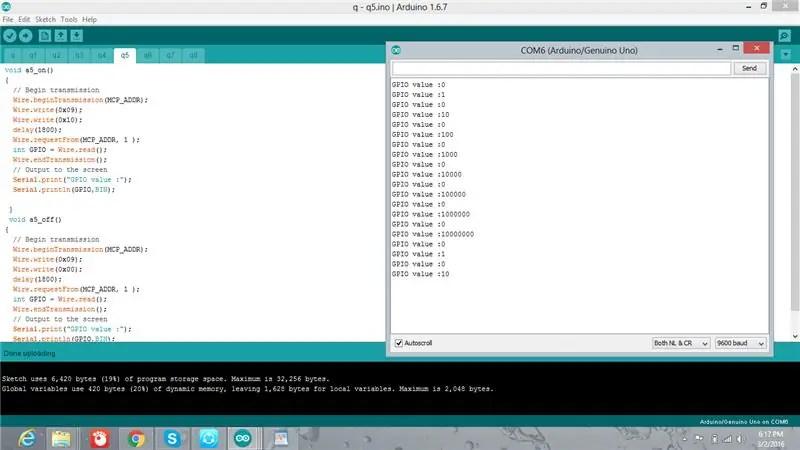Click the 'Sketch uses 6,420 bytes' console line
Screen dimensions: 800x450
(x=166, y=379)
